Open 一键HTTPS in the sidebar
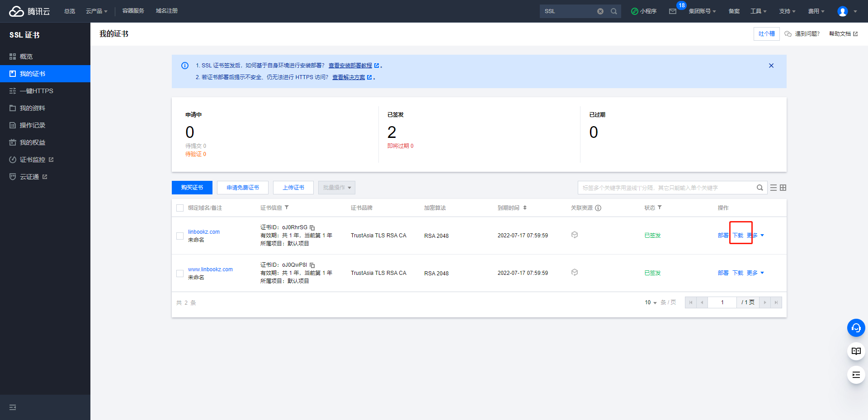Viewport: 868px width, 420px height. click(45, 91)
